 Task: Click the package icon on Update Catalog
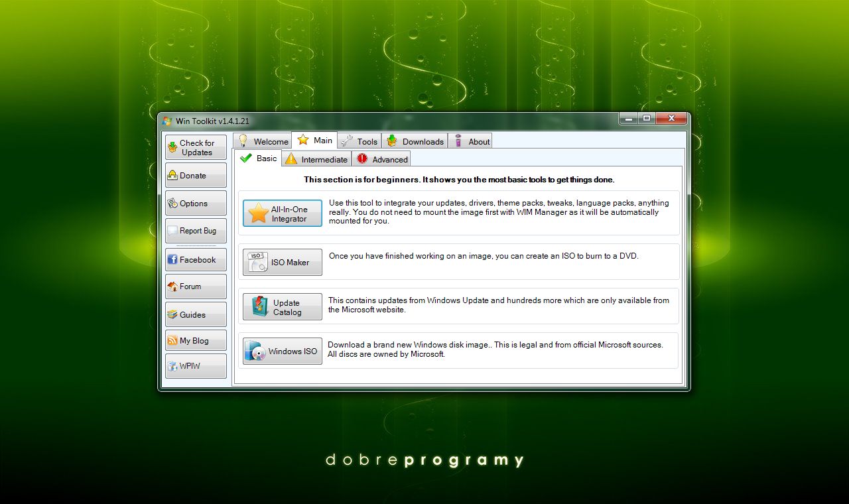tap(259, 307)
